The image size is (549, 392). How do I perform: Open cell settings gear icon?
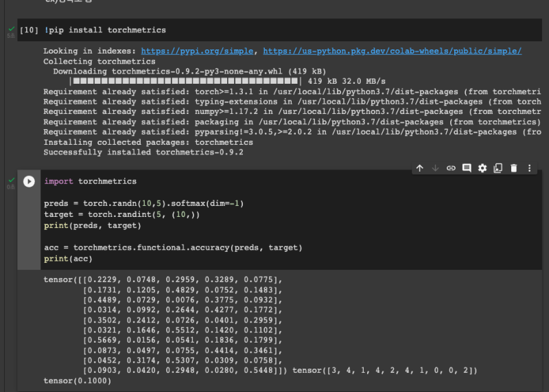(482, 168)
